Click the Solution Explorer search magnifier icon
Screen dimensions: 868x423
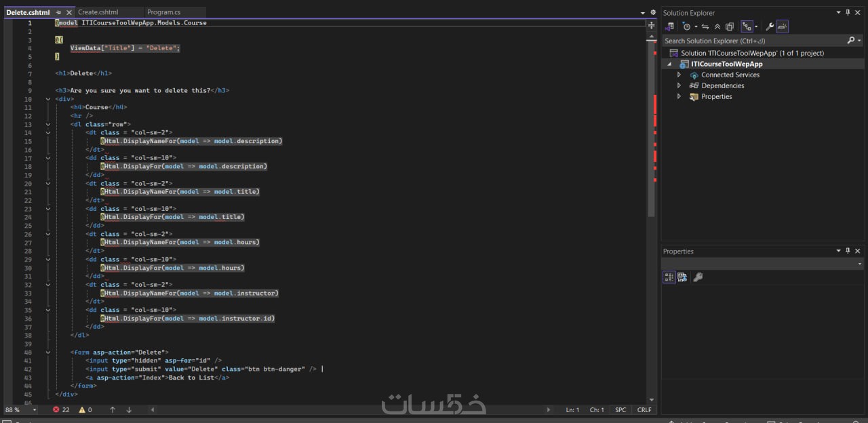[852, 41]
